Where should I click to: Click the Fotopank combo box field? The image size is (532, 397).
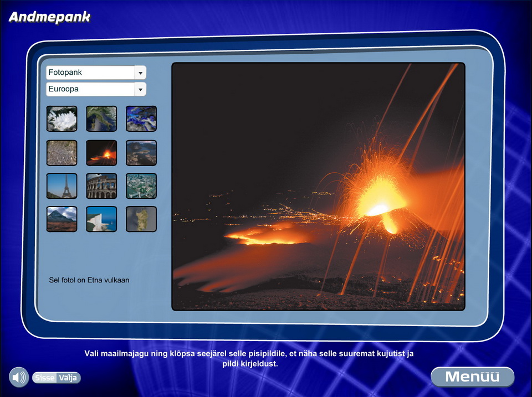[96, 73]
